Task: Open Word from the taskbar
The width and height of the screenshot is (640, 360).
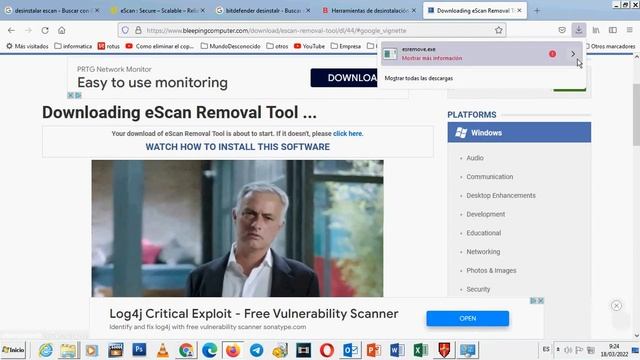Action: click(397, 350)
